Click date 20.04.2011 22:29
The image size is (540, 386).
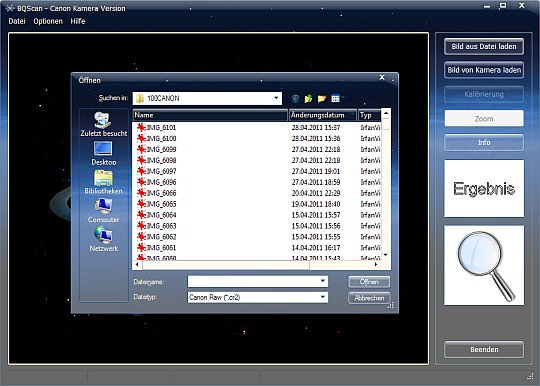pyautogui.click(x=316, y=193)
